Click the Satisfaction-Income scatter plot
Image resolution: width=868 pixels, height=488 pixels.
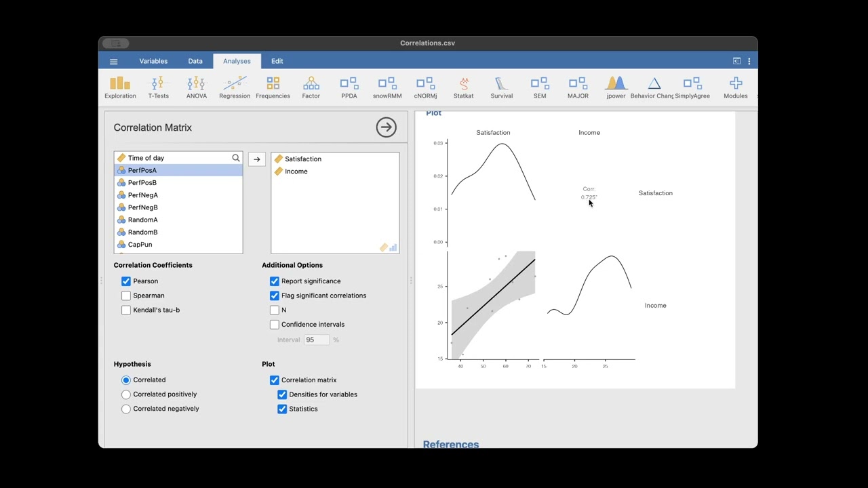point(493,305)
